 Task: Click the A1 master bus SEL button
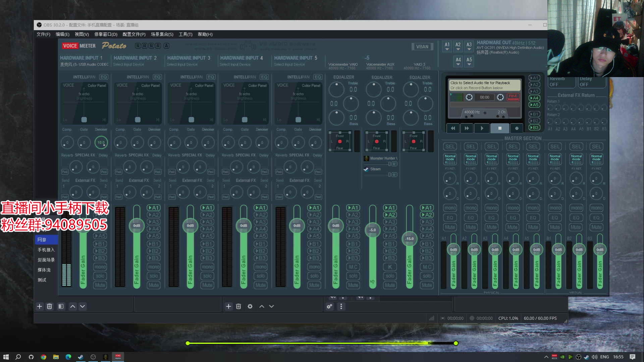pyautogui.click(x=450, y=147)
